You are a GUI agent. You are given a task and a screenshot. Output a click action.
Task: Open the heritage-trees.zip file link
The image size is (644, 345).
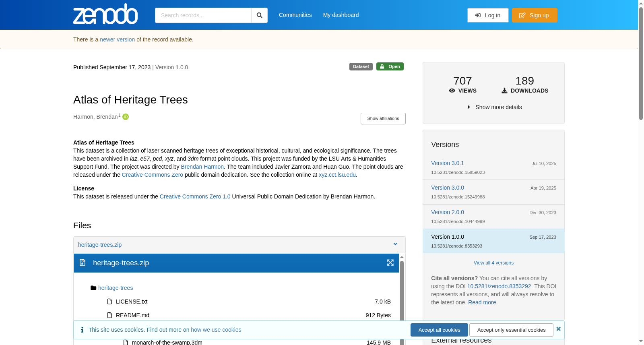coord(100,245)
